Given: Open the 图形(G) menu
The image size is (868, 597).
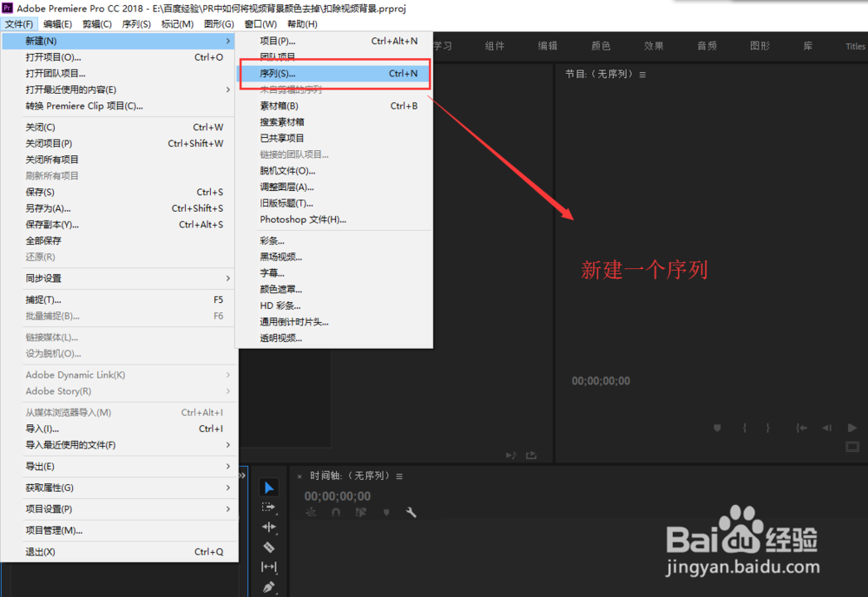Looking at the screenshot, I should tap(219, 23).
